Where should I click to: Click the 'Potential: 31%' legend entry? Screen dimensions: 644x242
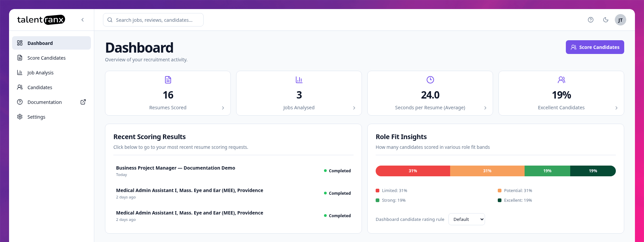coord(515,190)
